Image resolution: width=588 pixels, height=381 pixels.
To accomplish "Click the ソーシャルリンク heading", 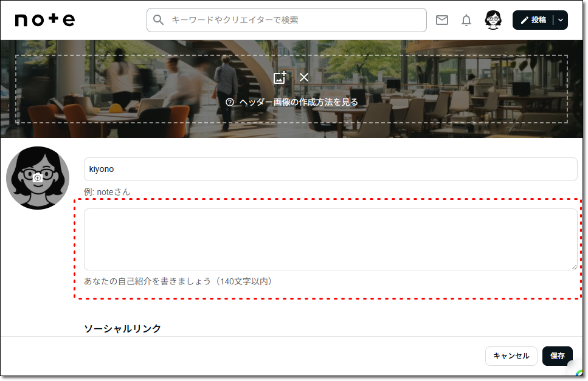I will pos(122,328).
